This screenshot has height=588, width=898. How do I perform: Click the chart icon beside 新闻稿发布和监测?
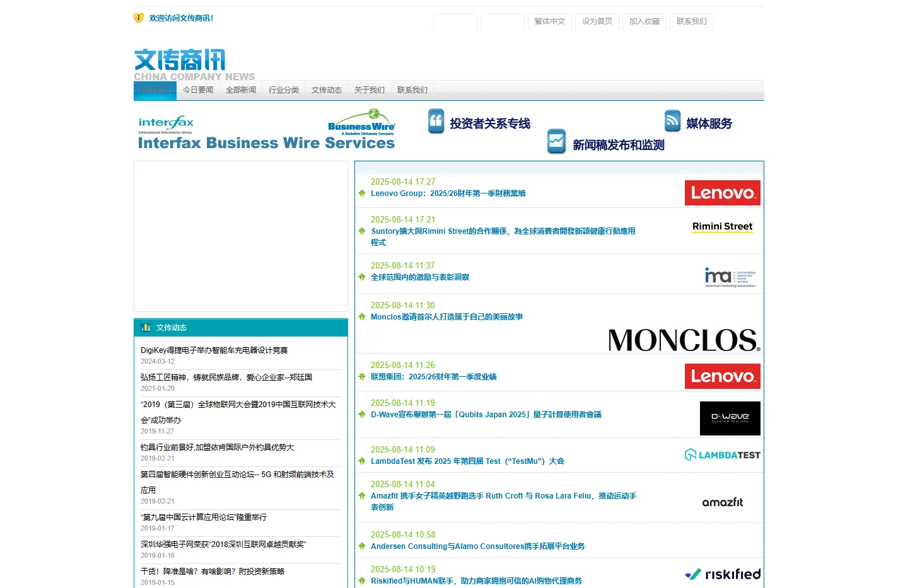click(x=556, y=142)
